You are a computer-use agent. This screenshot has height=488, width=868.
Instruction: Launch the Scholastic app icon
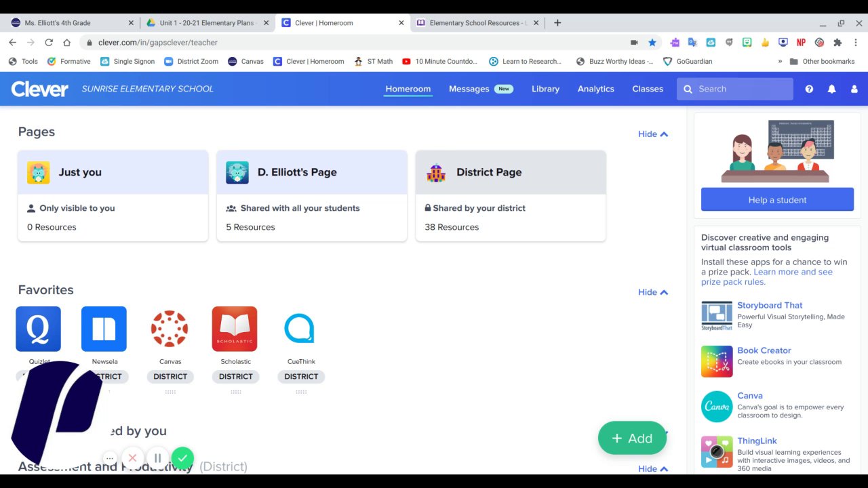(x=235, y=329)
